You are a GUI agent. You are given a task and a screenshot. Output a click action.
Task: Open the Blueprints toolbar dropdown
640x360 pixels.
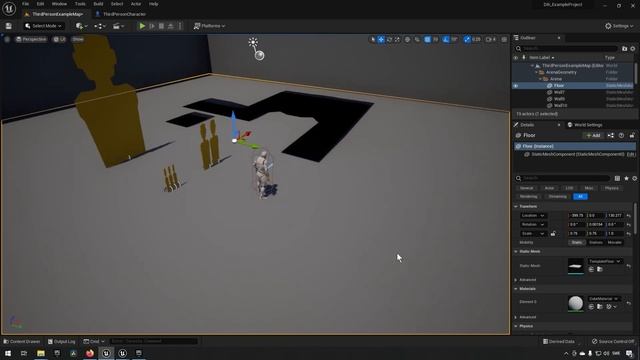click(100, 26)
